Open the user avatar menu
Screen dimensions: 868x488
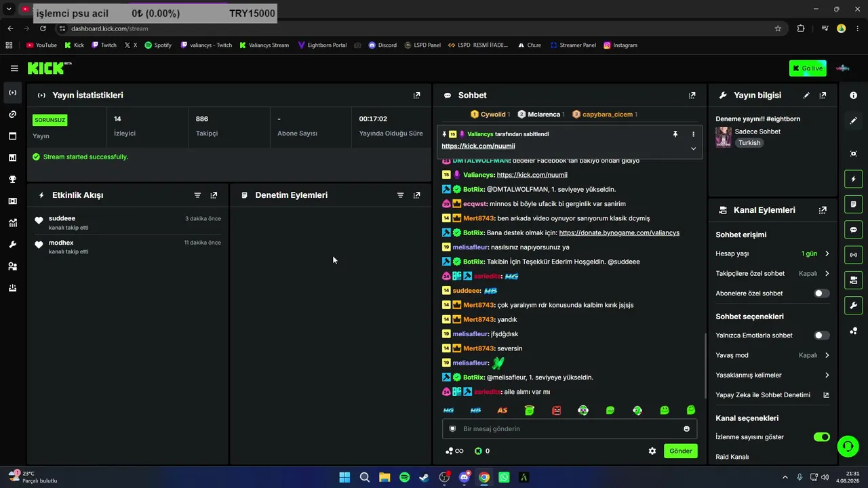(842, 68)
